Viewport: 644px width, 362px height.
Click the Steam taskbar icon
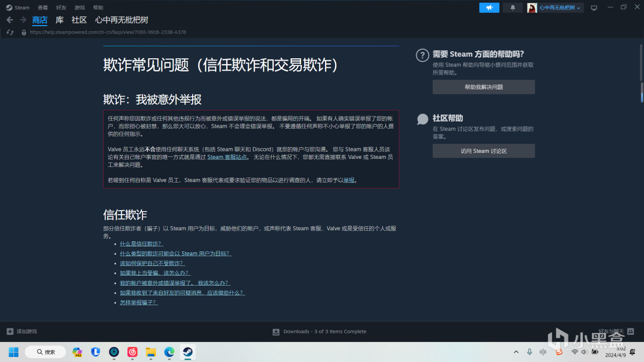pyautogui.click(x=188, y=352)
